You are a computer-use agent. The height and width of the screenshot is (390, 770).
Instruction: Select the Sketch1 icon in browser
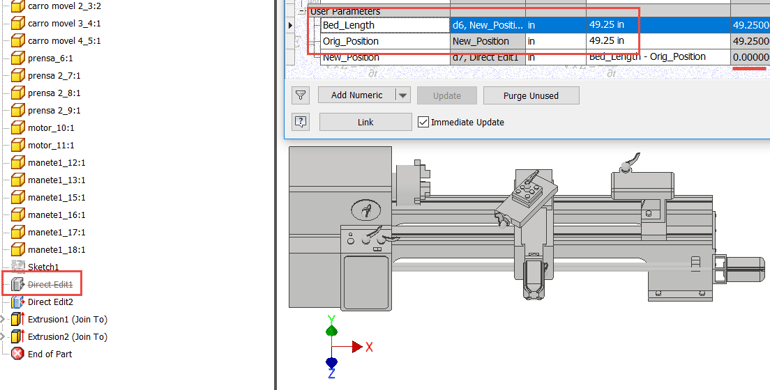pyautogui.click(x=18, y=267)
